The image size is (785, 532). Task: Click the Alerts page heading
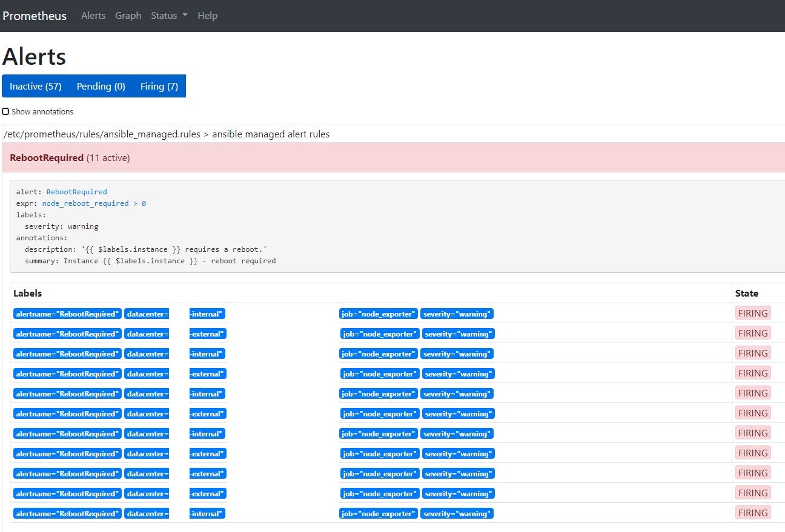pos(35,56)
